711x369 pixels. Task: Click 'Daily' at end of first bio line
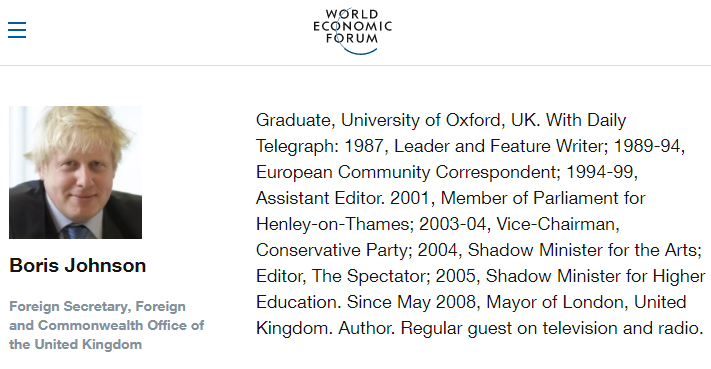click(x=606, y=121)
